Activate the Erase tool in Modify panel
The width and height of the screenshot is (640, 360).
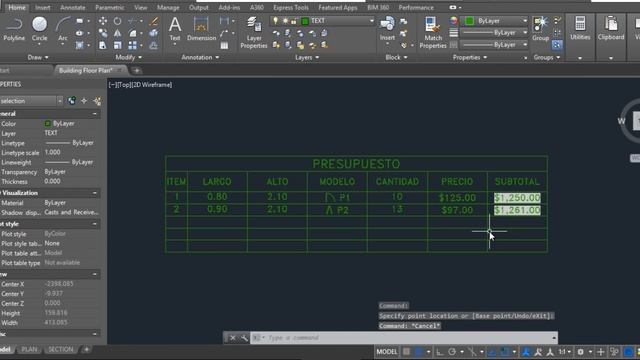154,21
